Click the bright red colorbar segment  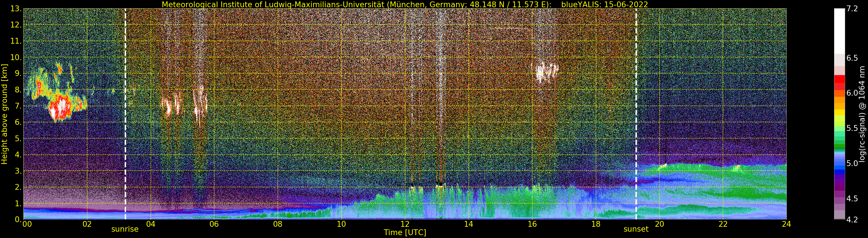point(839,79)
